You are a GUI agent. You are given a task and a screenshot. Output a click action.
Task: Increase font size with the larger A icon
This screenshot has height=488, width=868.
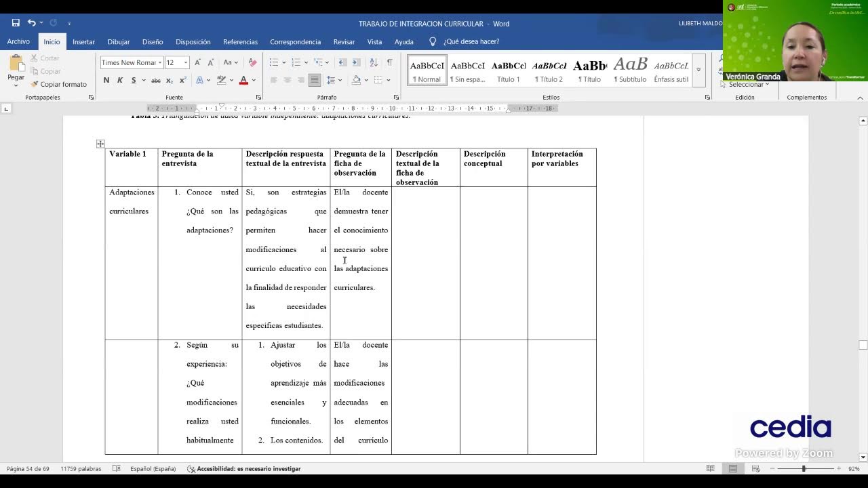[x=197, y=62]
